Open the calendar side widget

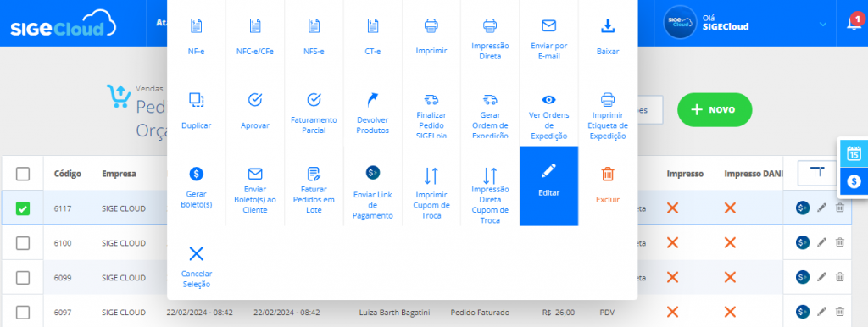(x=854, y=153)
